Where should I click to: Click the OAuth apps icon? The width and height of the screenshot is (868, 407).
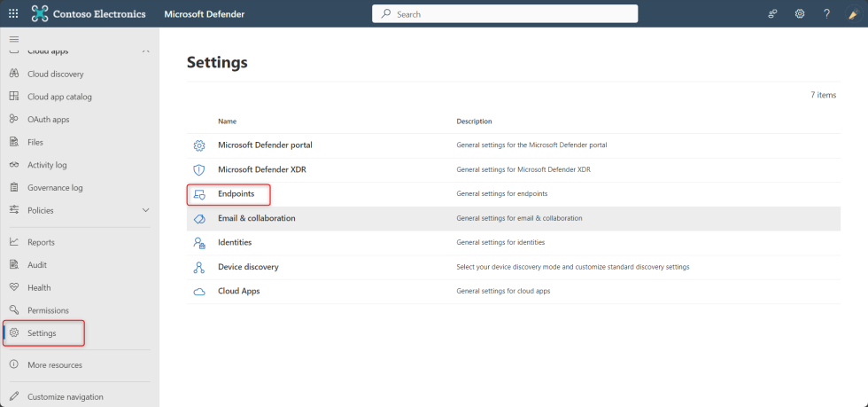[15, 119]
